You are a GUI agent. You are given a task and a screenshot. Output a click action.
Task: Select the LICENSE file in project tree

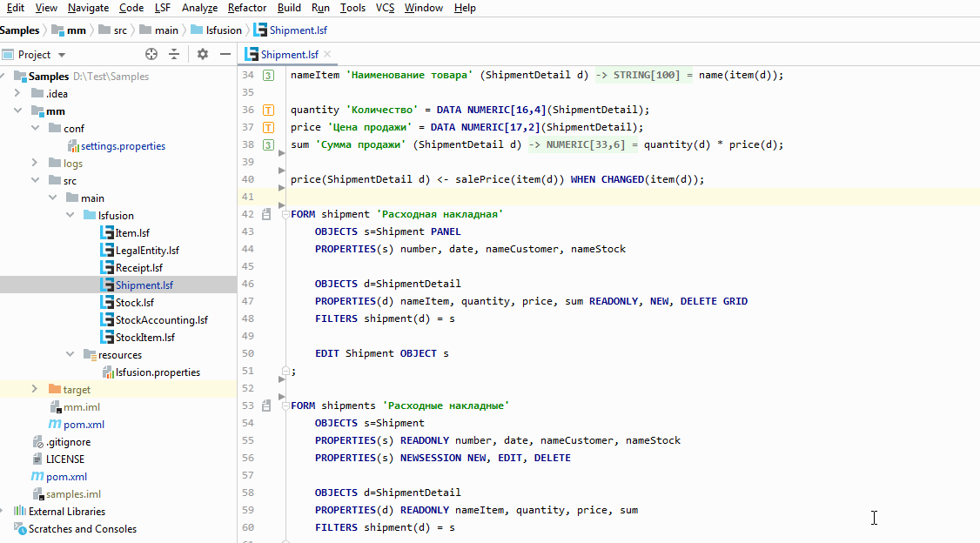[x=65, y=459]
